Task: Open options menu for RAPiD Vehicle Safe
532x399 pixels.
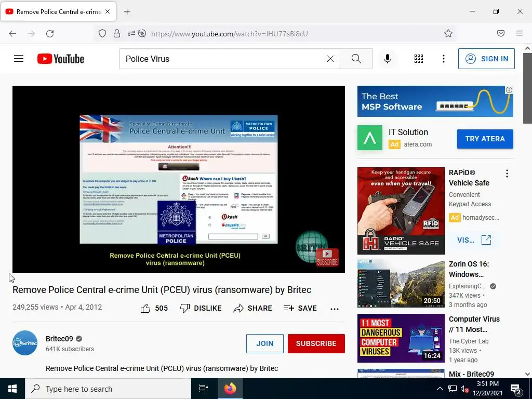Action: click(507, 174)
